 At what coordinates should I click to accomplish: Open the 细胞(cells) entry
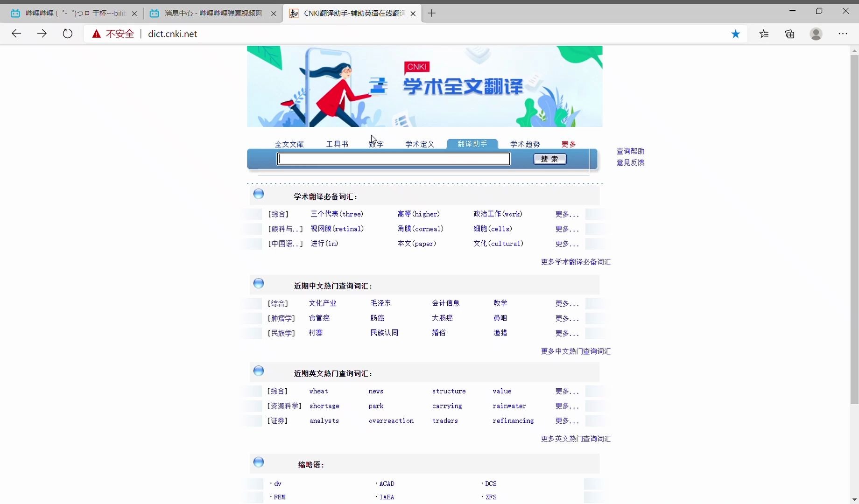493,229
